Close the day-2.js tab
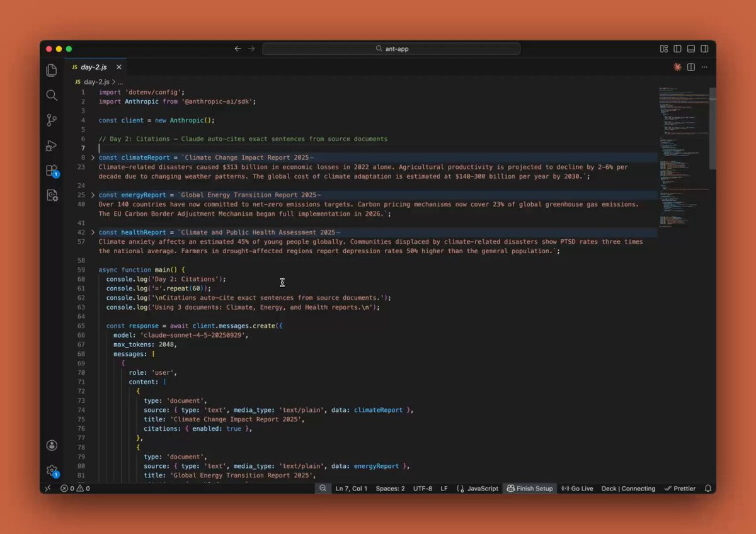Image resolution: width=756 pixels, height=534 pixels. (x=118, y=67)
